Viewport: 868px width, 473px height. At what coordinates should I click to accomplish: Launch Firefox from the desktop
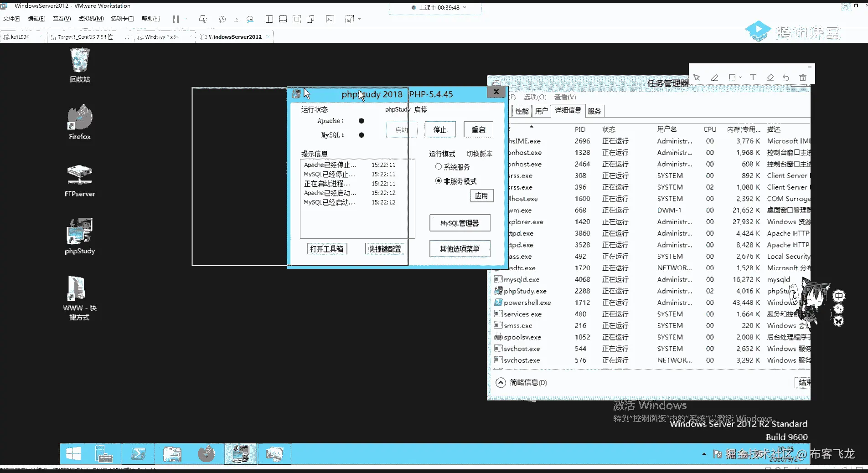[x=80, y=122]
